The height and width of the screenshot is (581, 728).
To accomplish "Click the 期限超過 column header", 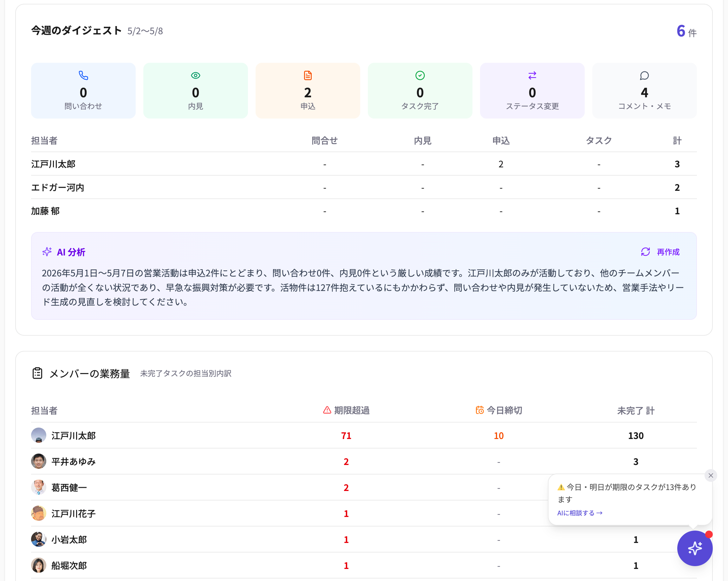I will pyautogui.click(x=346, y=410).
